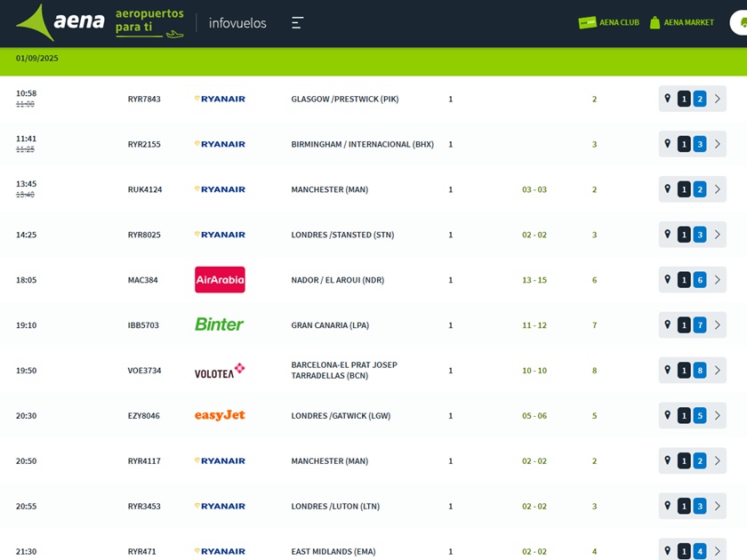Select the infovuelos header section
The height and width of the screenshot is (560, 747).
pyautogui.click(x=237, y=23)
